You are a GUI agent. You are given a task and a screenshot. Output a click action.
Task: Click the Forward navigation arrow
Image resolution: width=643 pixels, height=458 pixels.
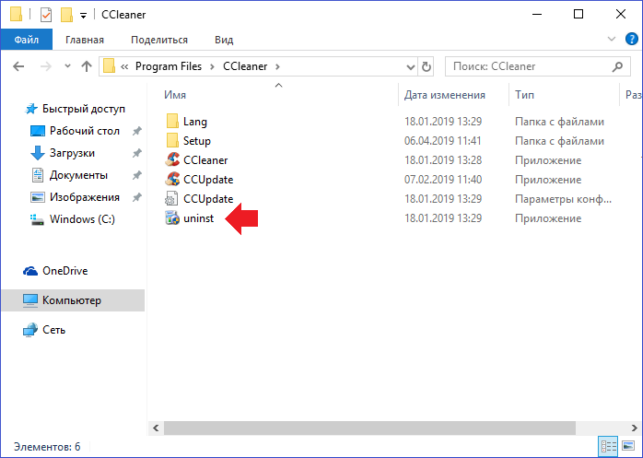46,66
